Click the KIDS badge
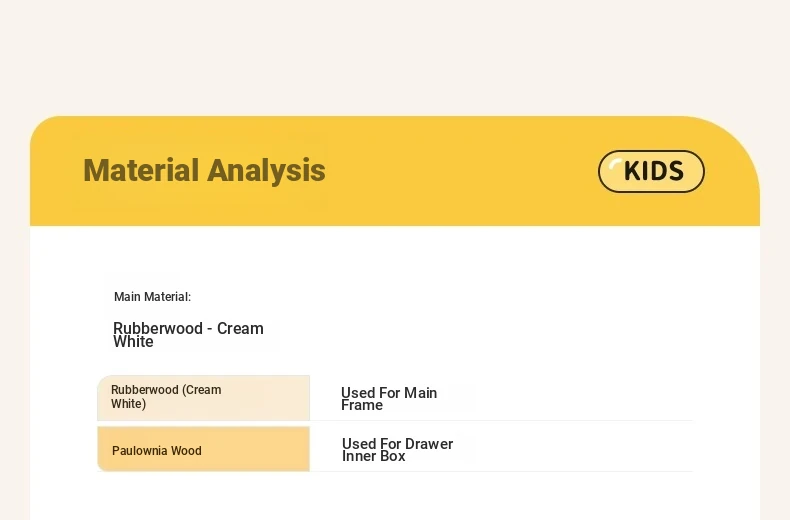 tap(651, 171)
